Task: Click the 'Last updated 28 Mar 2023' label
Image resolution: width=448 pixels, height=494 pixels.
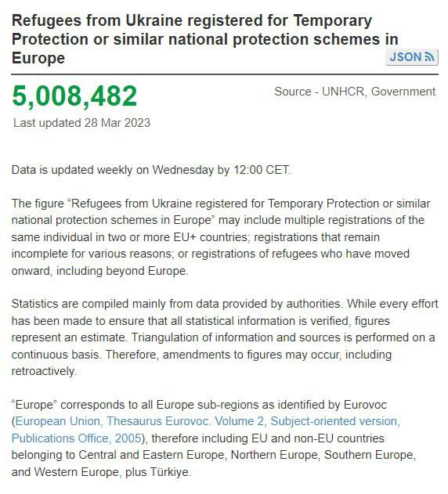Action: [x=82, y=123]
